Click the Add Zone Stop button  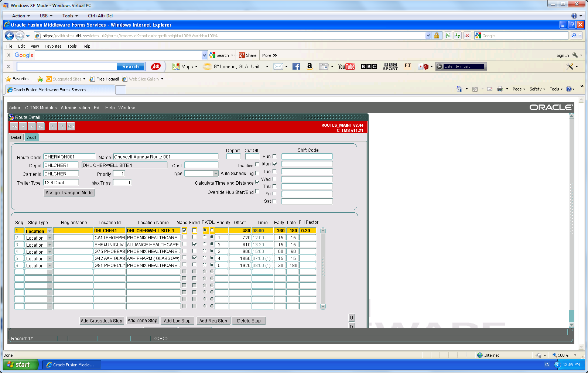pos(143,321)
